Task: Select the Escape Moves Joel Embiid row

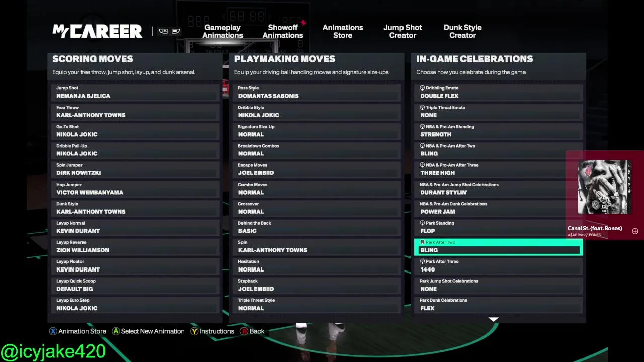Action: click(317, 169)
